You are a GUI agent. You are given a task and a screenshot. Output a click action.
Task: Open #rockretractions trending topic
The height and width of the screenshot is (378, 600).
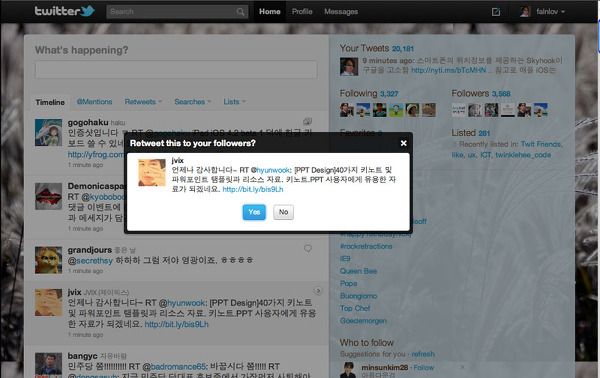click(366, 246)
